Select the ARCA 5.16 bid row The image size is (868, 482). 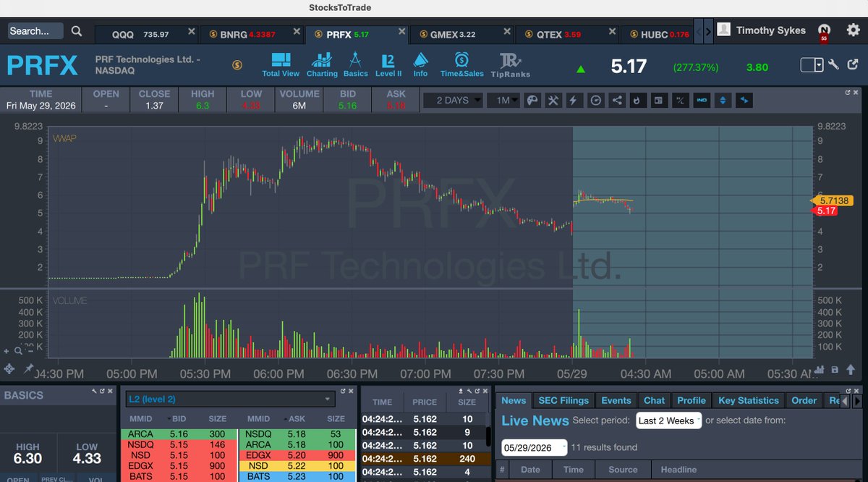[x=179, y=434]
